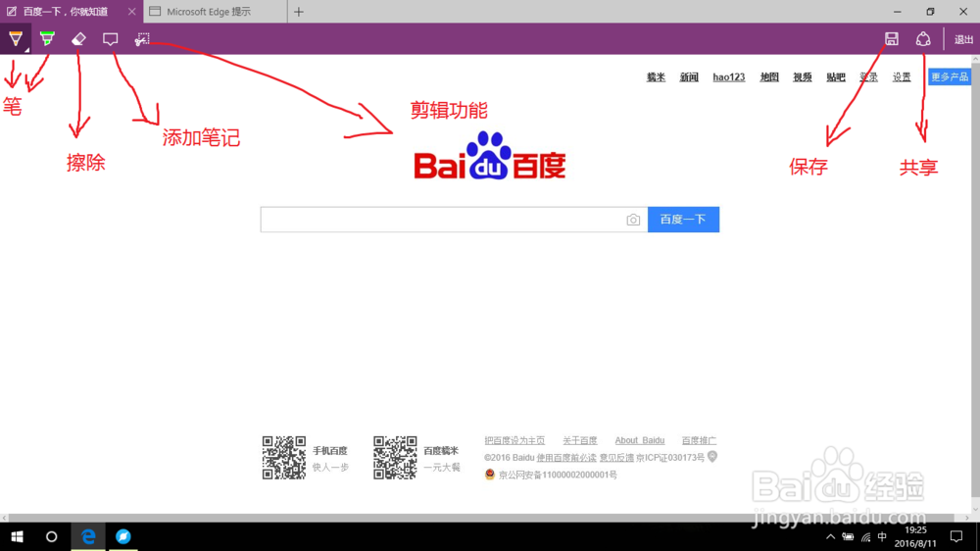980x551 pixels.
Task: Activate the Clip tool
Action: pos(142,39)
